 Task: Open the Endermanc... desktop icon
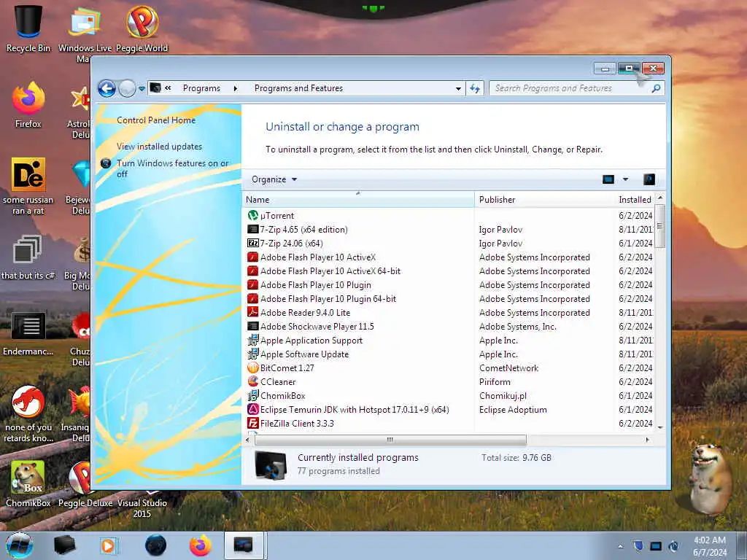pyautogui.click(x=28, y=333)
